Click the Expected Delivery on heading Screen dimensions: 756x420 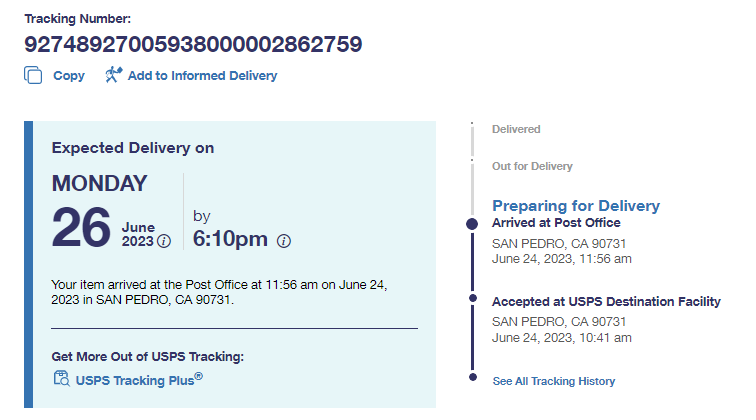(133, 148)
